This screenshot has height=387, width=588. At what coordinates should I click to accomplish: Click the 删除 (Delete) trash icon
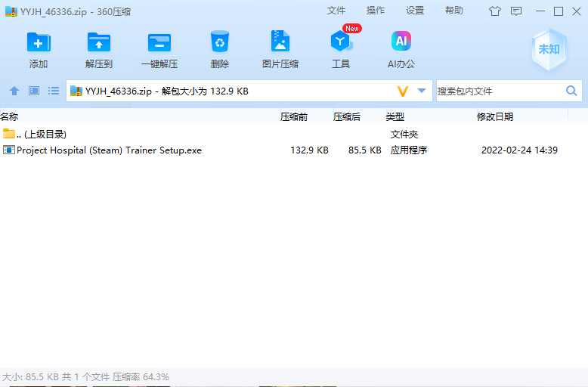[220, 42]
